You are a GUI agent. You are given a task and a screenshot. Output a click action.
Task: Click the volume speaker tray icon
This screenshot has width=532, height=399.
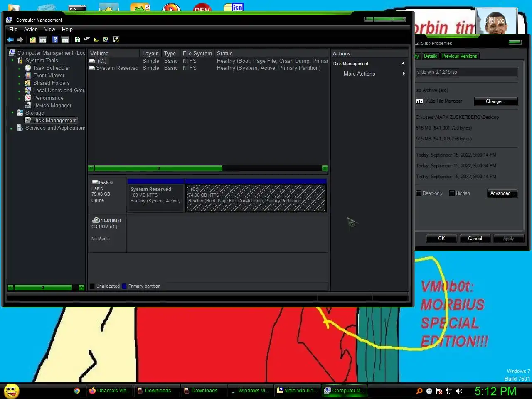tap(459, 391)
